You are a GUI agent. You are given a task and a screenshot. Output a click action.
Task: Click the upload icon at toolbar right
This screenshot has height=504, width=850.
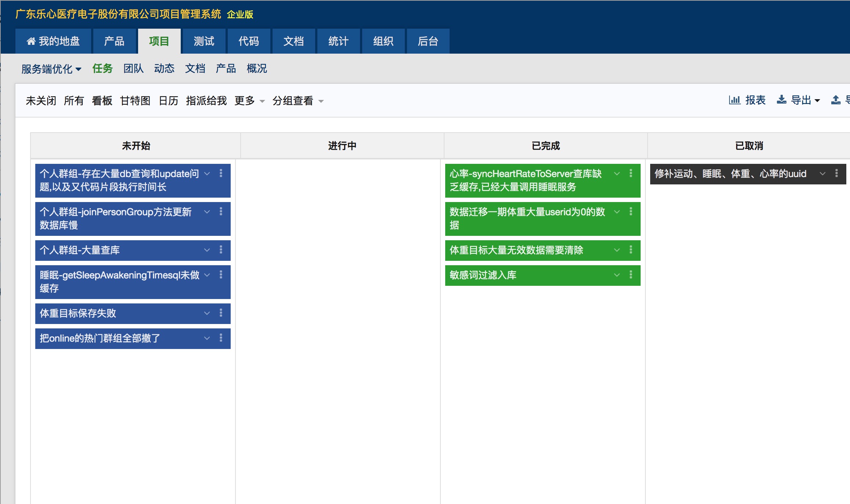pyautogui.click(x=836, y=100)
